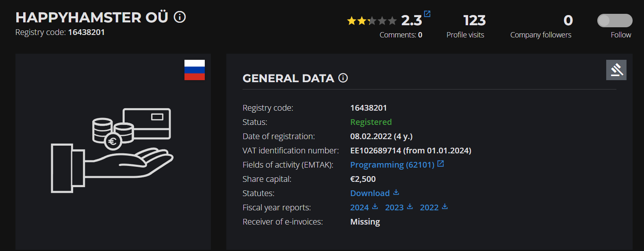
Task: Toggle the Follow company switch
Action: tap(614, 20)
